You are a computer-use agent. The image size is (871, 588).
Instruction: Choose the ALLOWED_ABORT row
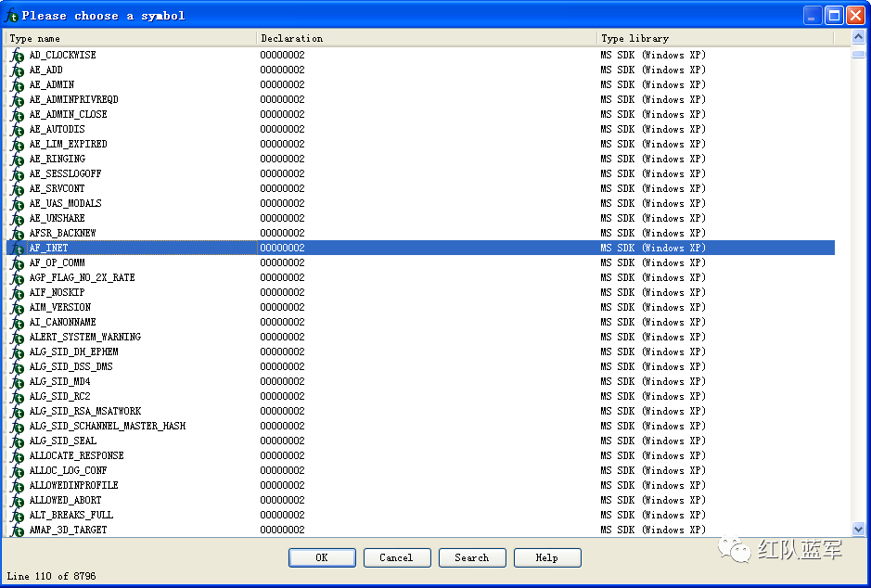(420, 500)
